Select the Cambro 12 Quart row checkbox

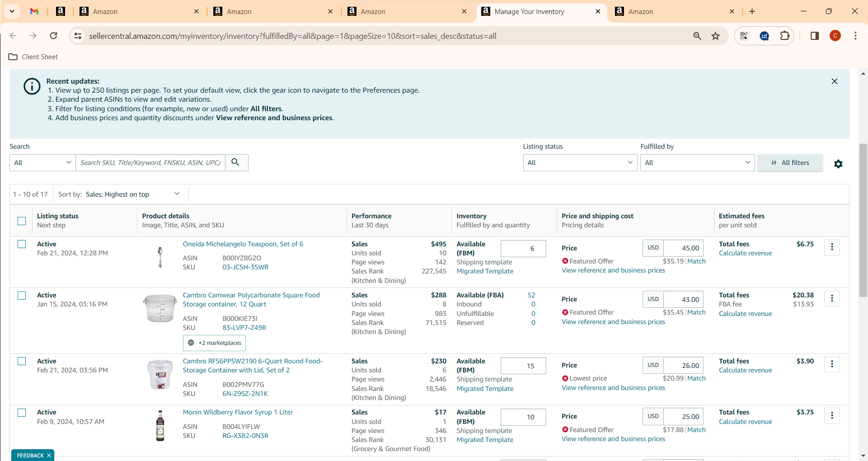22,296
